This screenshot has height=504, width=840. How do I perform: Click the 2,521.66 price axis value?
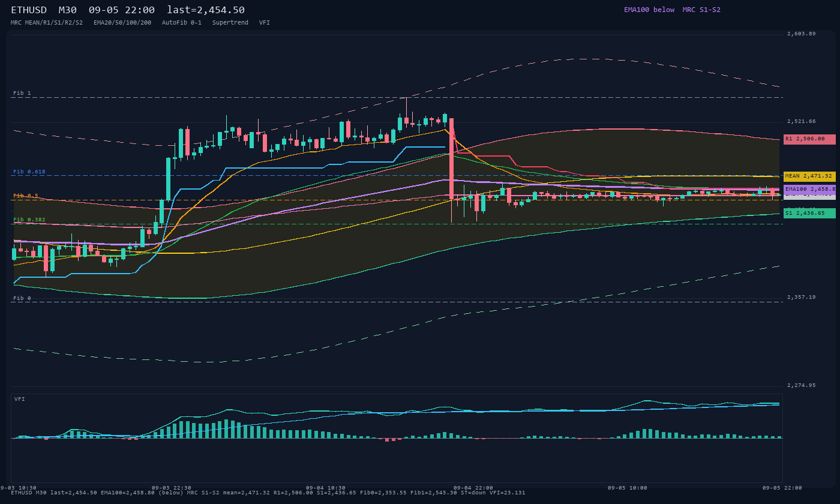[802, 121]
